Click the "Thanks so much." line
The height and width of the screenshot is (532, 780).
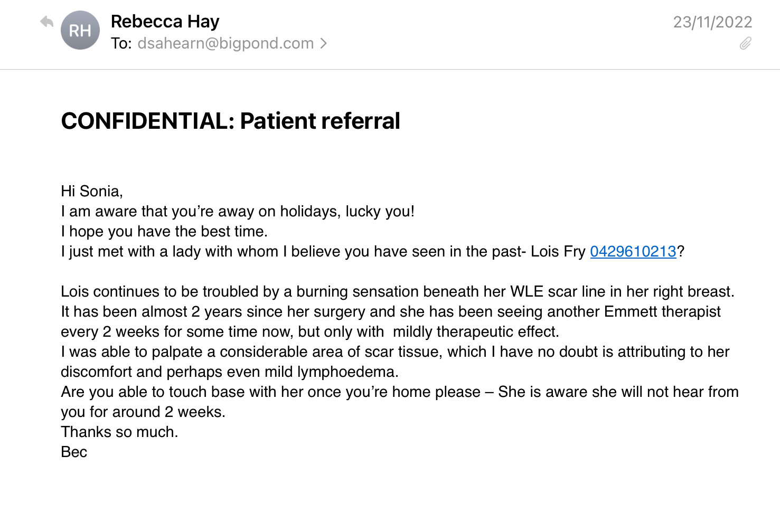(119, 432)
